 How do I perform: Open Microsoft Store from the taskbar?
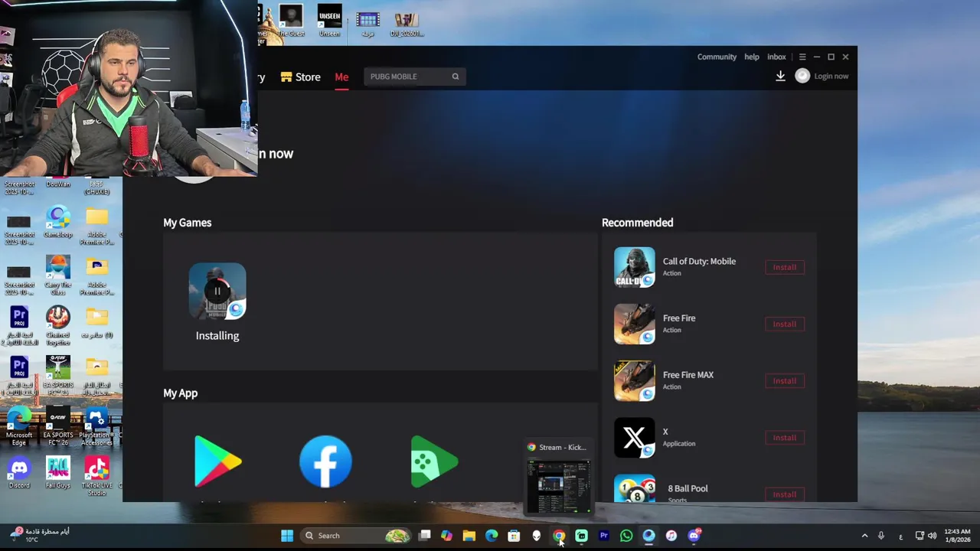click(514, 536)
